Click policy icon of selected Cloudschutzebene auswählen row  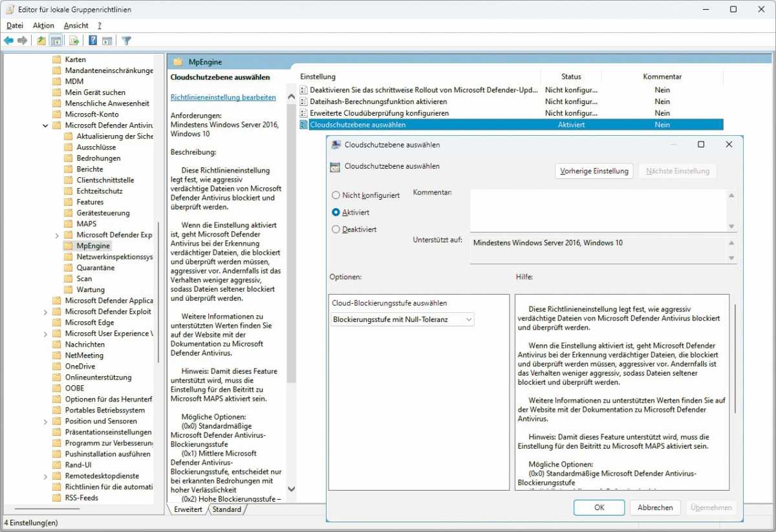click(304, 125)
